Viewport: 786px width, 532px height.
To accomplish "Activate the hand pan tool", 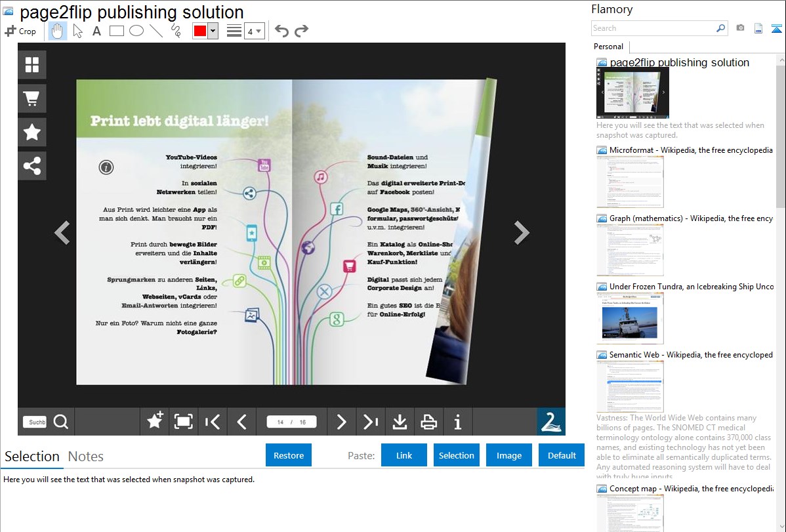I will coord(57,31).
